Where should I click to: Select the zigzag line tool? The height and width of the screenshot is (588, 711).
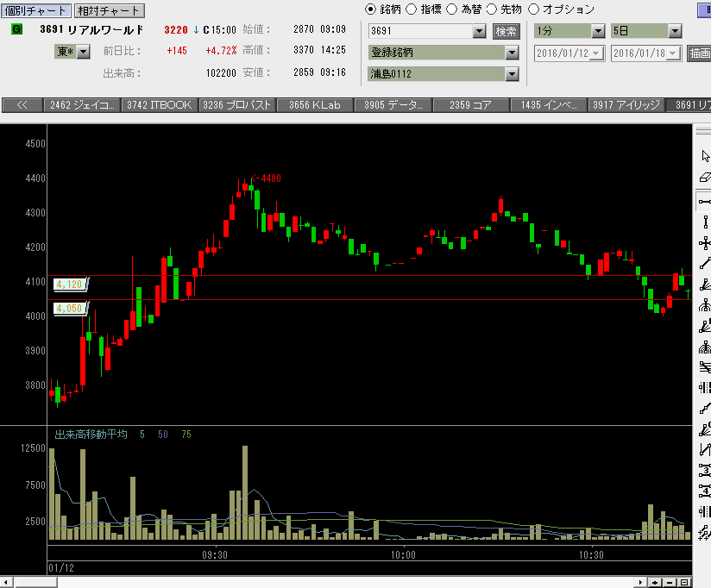point(705,450)
